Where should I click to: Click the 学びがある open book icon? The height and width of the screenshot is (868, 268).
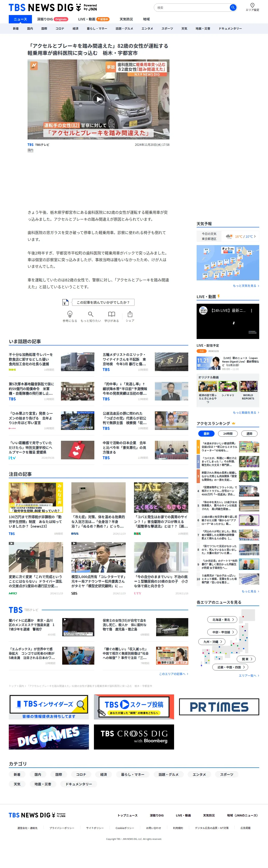click(x=112, y=314)
